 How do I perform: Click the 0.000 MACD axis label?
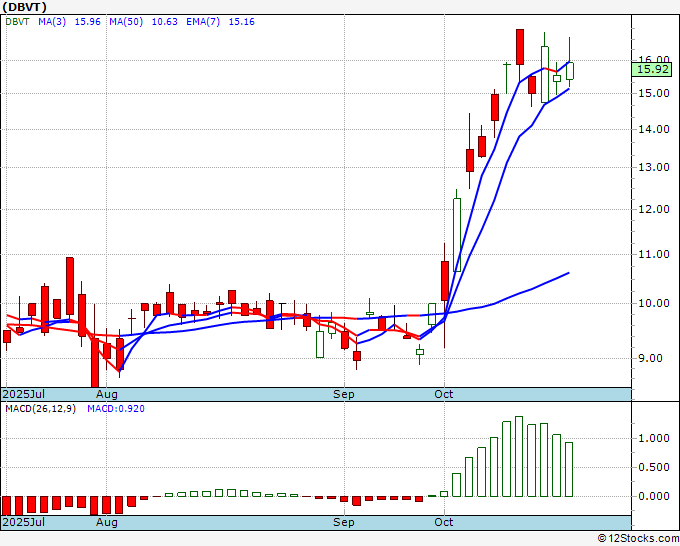pyautogui.click(x=654, y=496)
